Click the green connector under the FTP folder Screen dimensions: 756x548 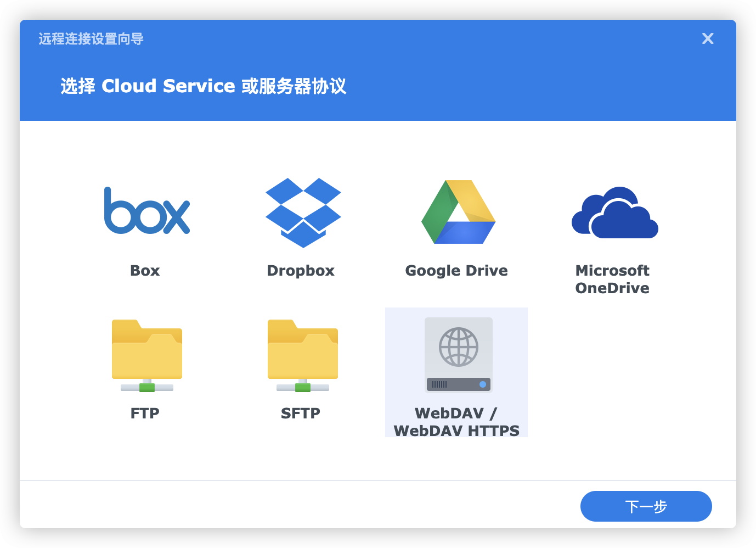(x=147, y=388)
